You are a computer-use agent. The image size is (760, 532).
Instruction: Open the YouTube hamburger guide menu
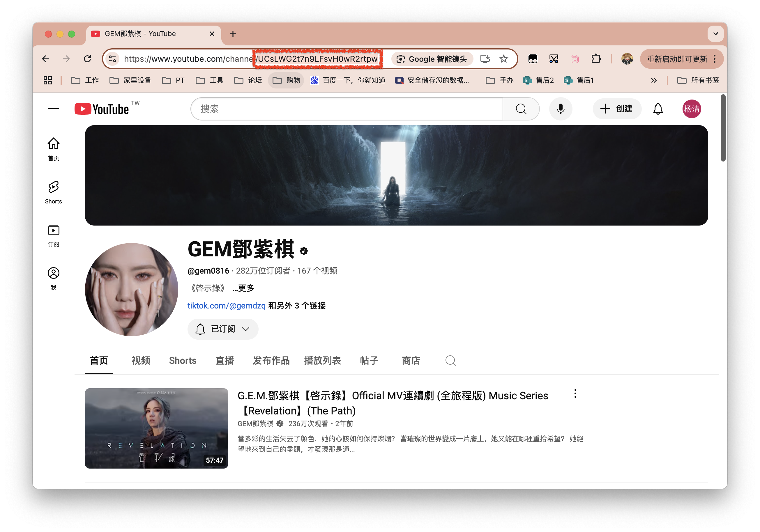coord(53,109)
